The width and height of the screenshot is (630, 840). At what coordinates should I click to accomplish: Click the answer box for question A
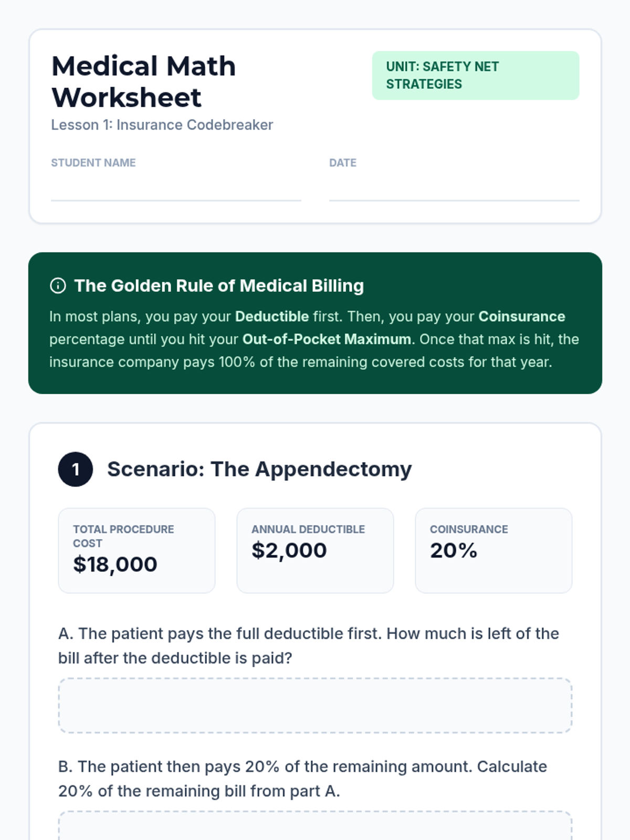315,705
